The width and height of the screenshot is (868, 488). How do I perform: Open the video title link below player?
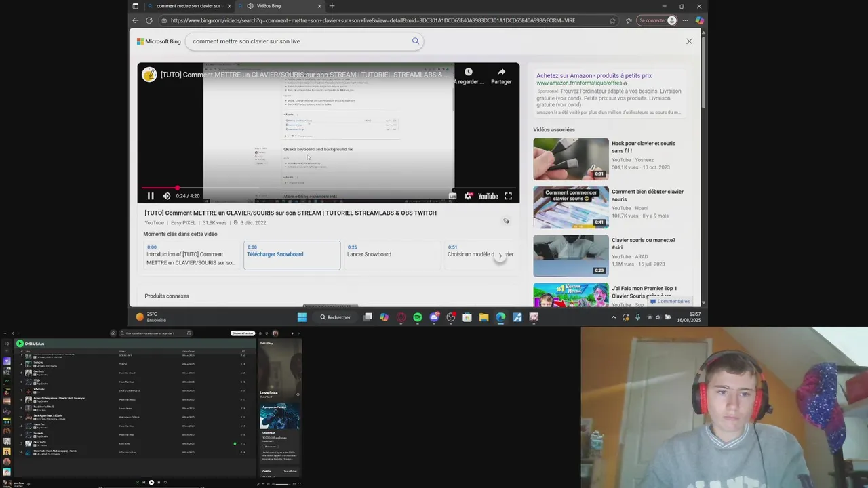coord(290,213)
